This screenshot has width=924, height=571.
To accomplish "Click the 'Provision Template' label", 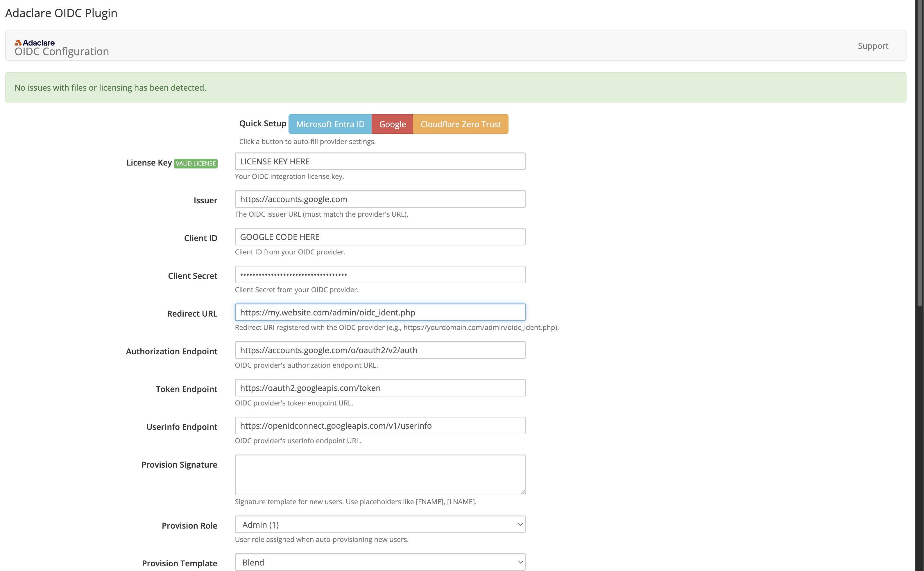I will point(180,564).
